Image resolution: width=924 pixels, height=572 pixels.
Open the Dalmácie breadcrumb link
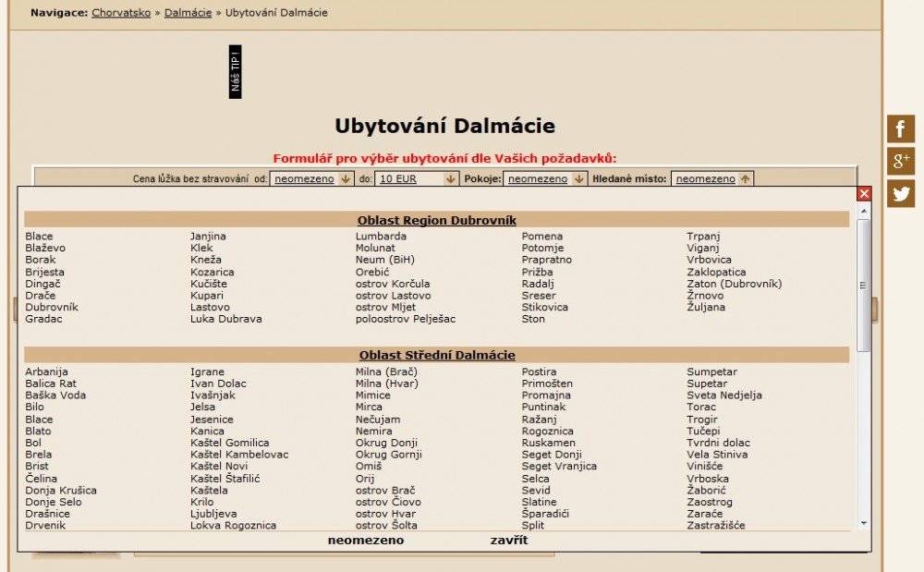(x=188, y=13)
